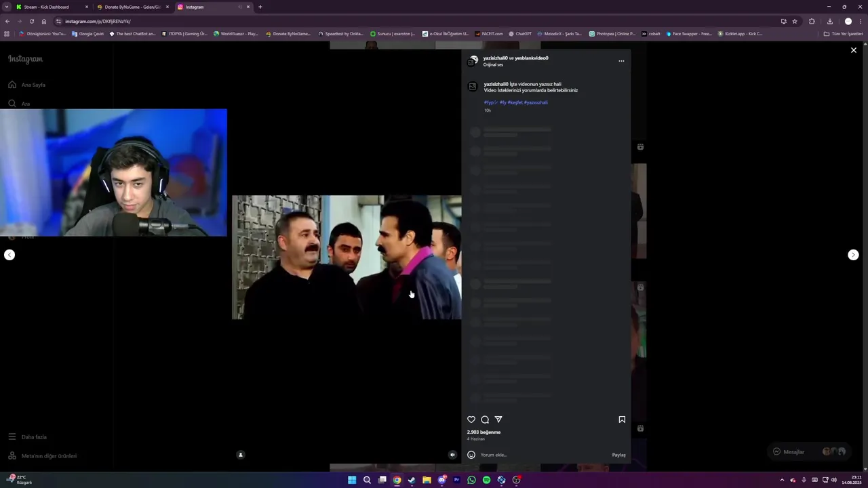868x488 pixels.
Task: Click the #keşfet hashtag
Action: click(515, 102)
